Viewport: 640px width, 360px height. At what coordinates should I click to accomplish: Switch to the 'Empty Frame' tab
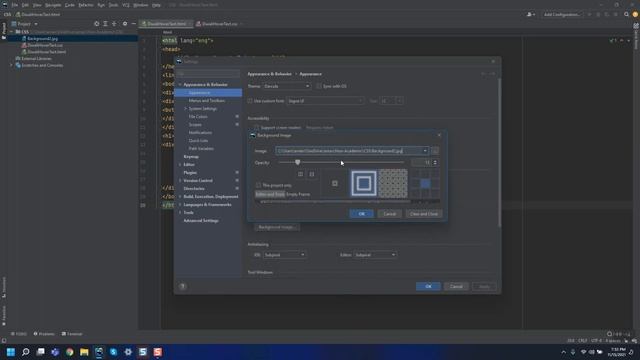coord(298,194)
